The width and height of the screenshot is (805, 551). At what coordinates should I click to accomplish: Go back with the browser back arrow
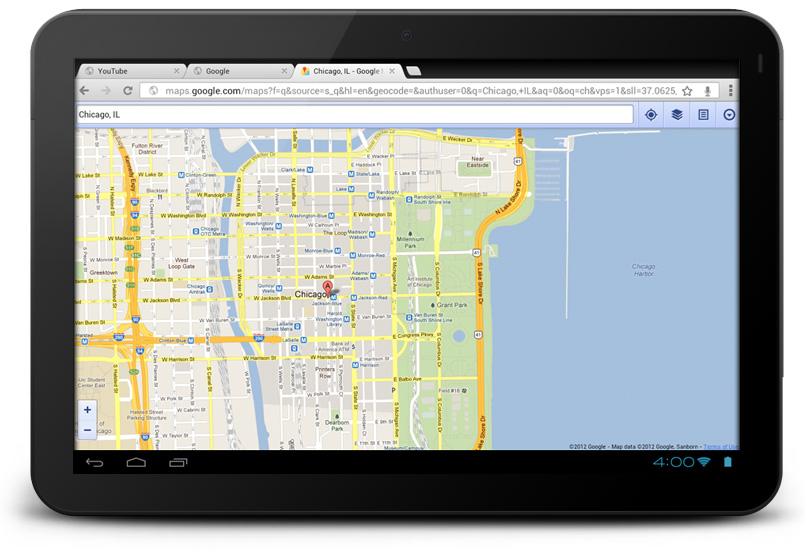(84, 91)
